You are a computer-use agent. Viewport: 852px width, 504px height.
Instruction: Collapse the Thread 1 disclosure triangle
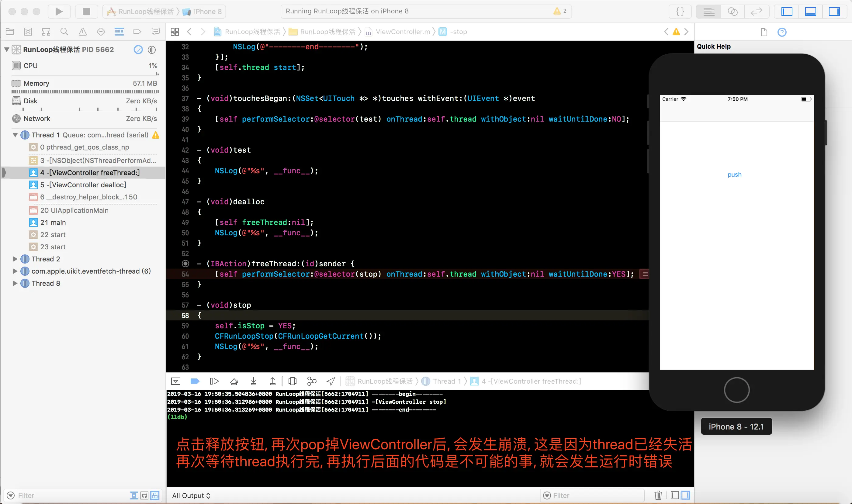pyautogui.click(x=15, y=135)
